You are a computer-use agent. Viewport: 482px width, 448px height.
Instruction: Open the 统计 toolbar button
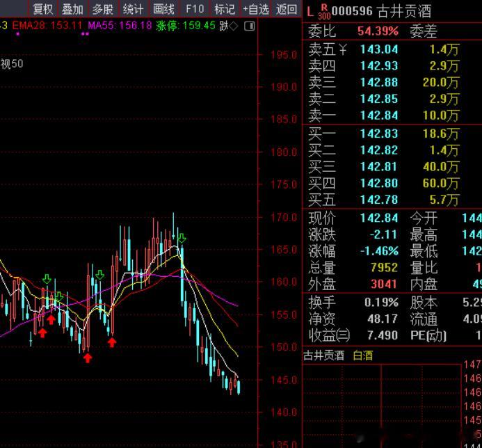click(133, 9)
